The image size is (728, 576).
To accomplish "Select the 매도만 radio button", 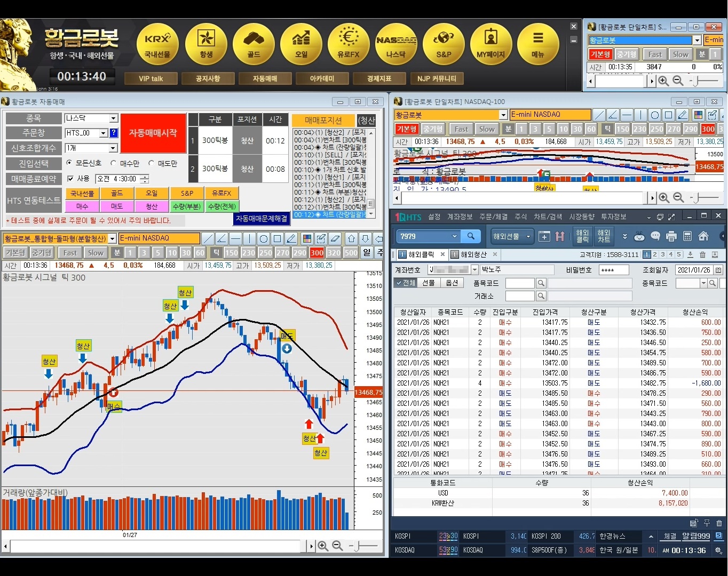I will click(151, 163).
